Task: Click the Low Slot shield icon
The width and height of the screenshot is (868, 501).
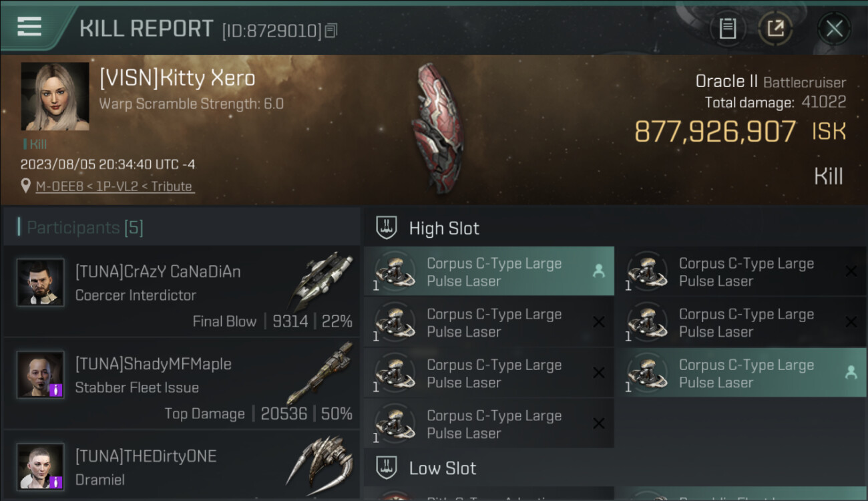Action: 387,468
